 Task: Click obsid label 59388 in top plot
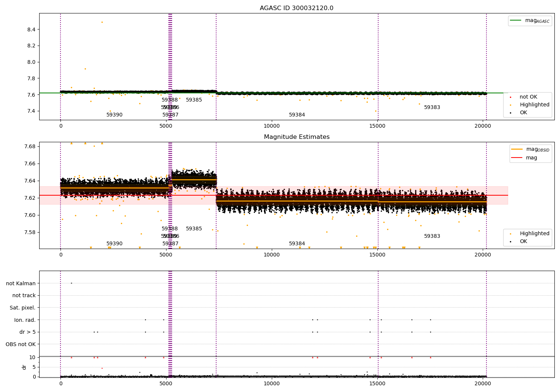tap(170, 100)
